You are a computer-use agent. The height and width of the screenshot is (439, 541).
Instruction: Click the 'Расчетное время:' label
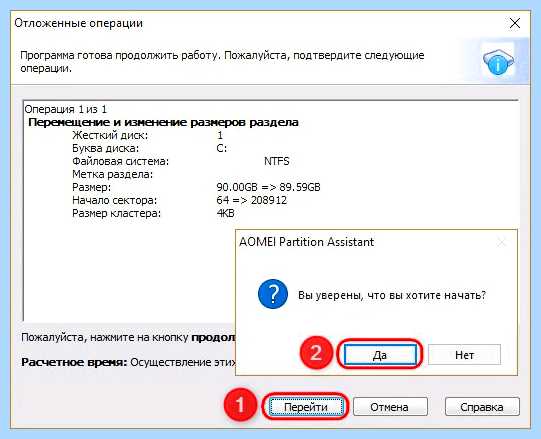[74, 362]
